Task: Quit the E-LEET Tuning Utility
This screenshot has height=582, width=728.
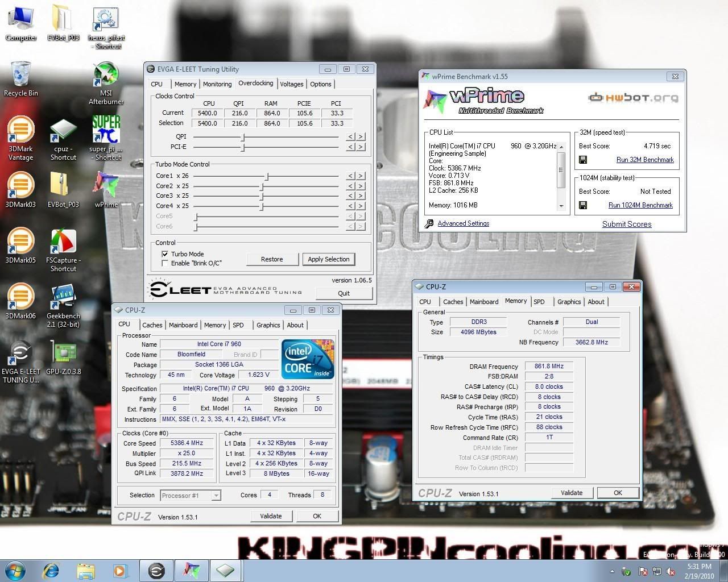Action: (344, 293)
